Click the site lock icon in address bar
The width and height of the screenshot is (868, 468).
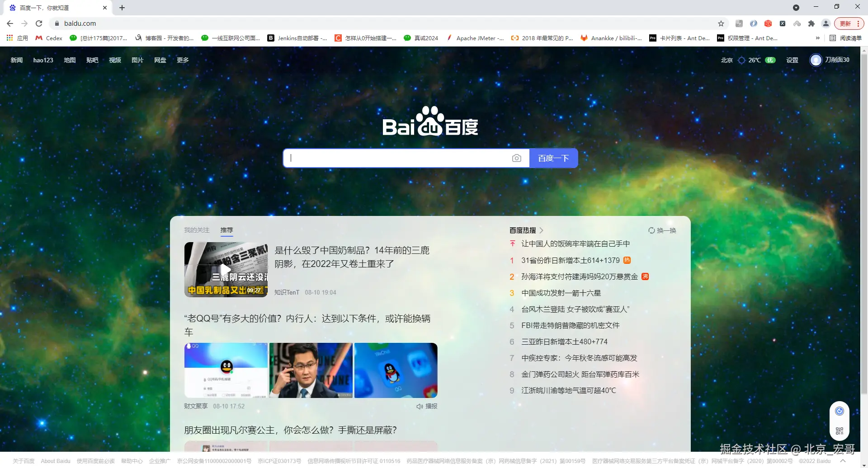coord(57,23)
